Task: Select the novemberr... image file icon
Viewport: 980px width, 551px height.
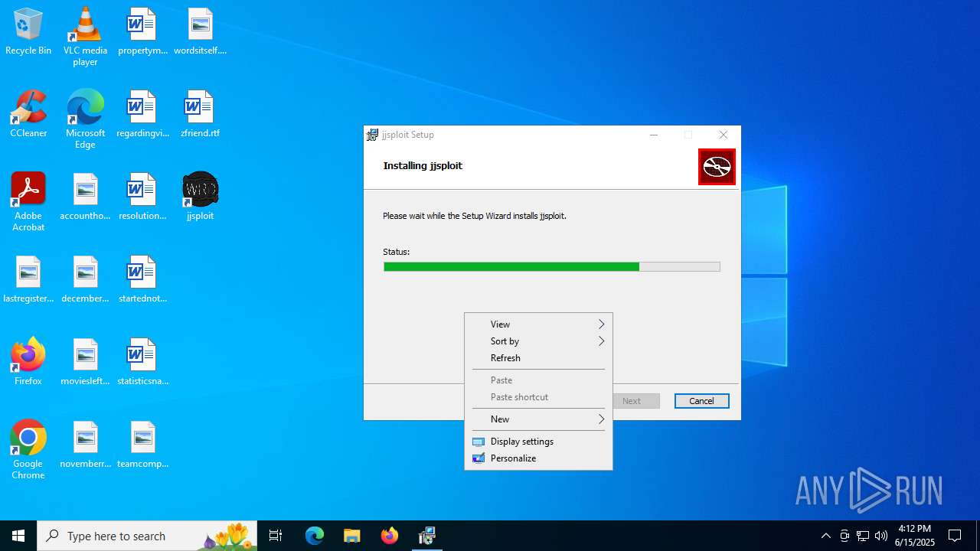Action: click(85, 445)
